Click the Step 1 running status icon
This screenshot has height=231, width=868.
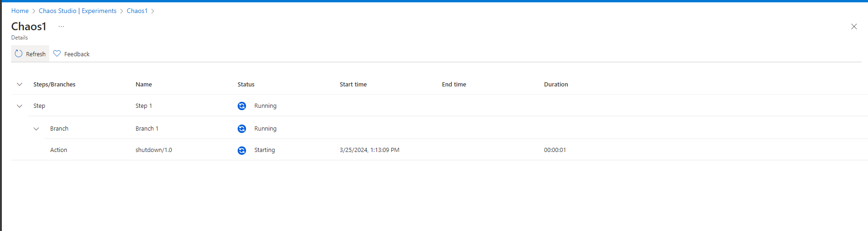242,106
